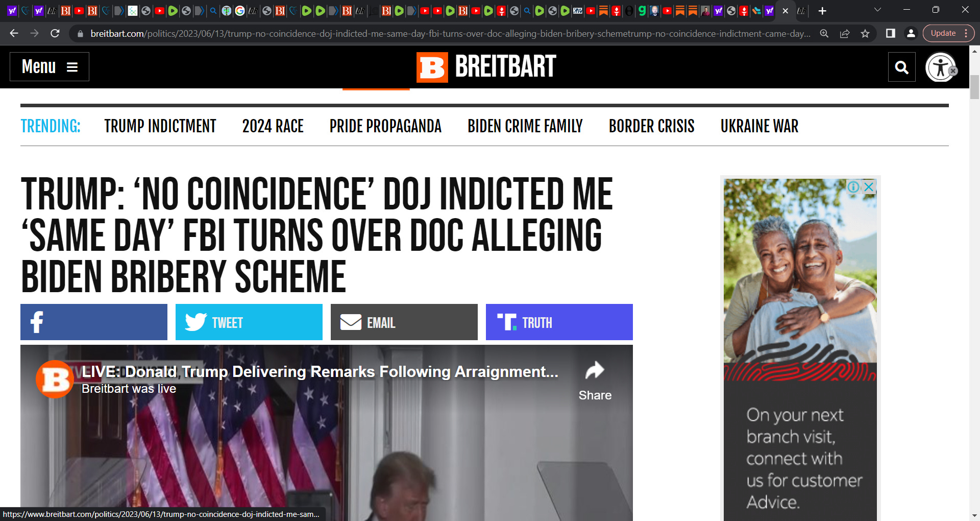Reload the current page
Image resolution: width=980 pixels, height=521 pixels.
(55, 33)
